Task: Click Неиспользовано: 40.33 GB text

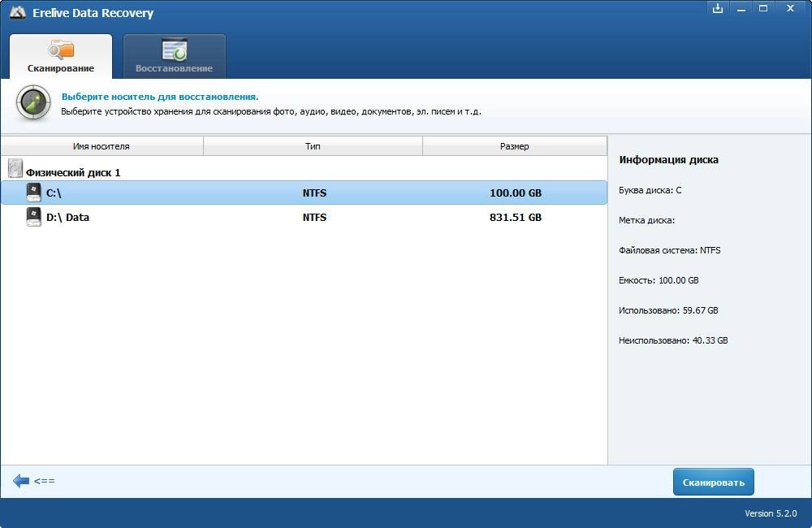Action: pyautogui.click(x=673, y=340)
